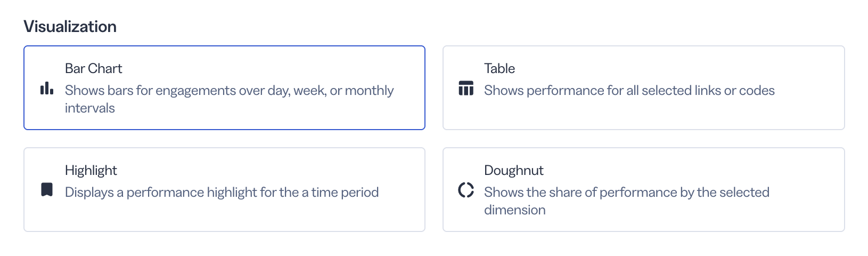This screenshot has width=868, height=256.
Task: Click the Highlight bookmark icon
Action: pos(47,190)
